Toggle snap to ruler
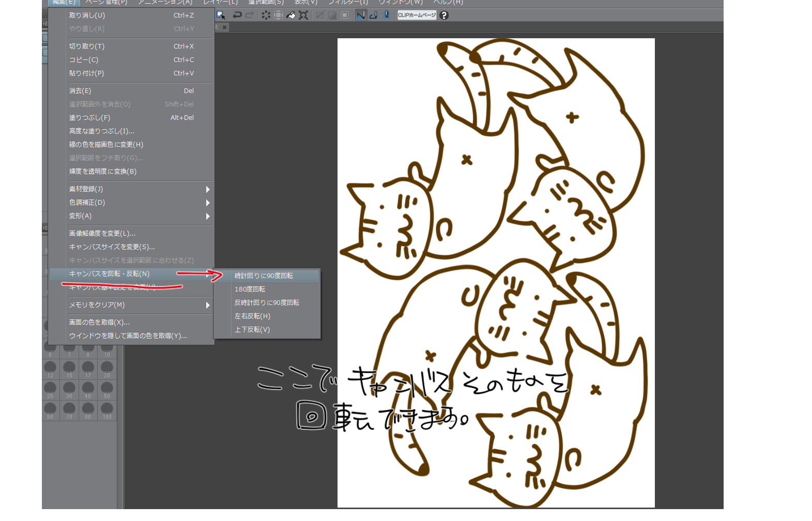 (361, 15)
